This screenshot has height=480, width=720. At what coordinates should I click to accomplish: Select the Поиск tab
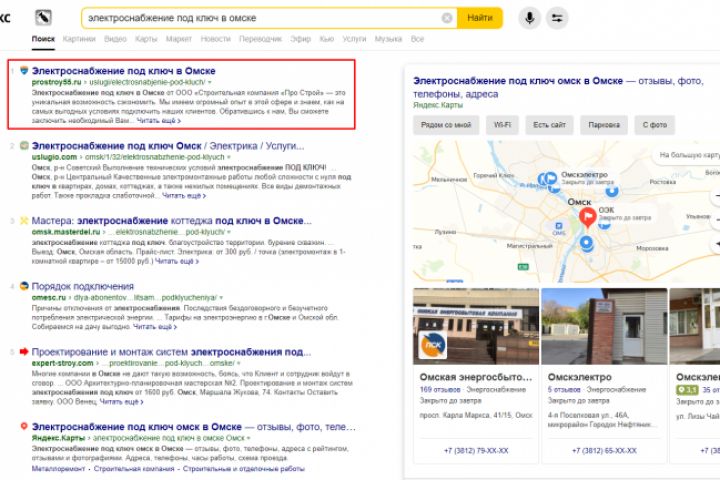[x=43, y=39]
